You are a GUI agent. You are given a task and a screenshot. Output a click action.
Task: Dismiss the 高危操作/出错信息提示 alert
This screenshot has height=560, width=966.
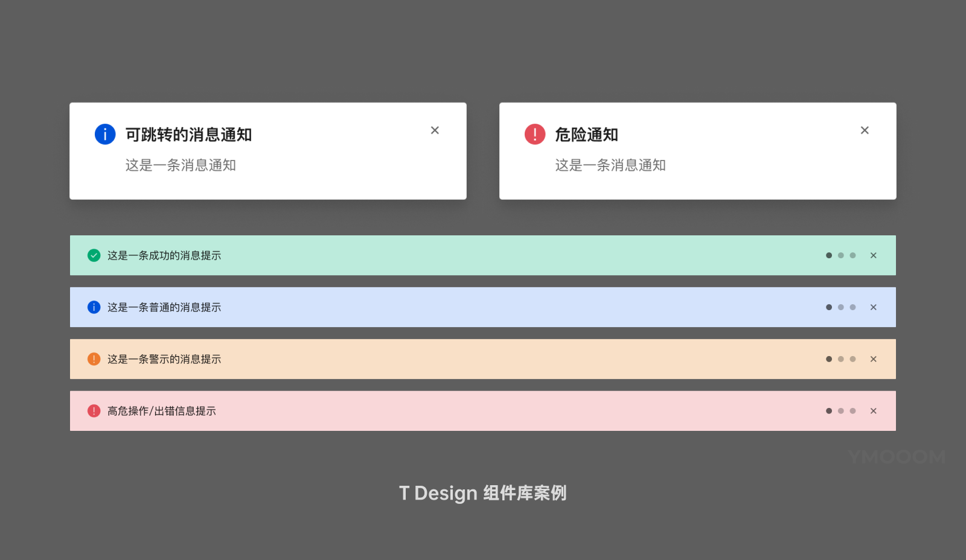(874, 411)
